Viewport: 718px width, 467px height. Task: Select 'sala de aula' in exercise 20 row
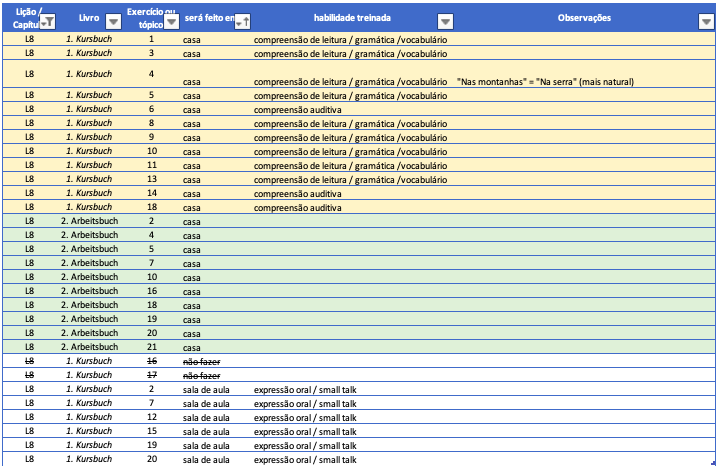point(206,459)
